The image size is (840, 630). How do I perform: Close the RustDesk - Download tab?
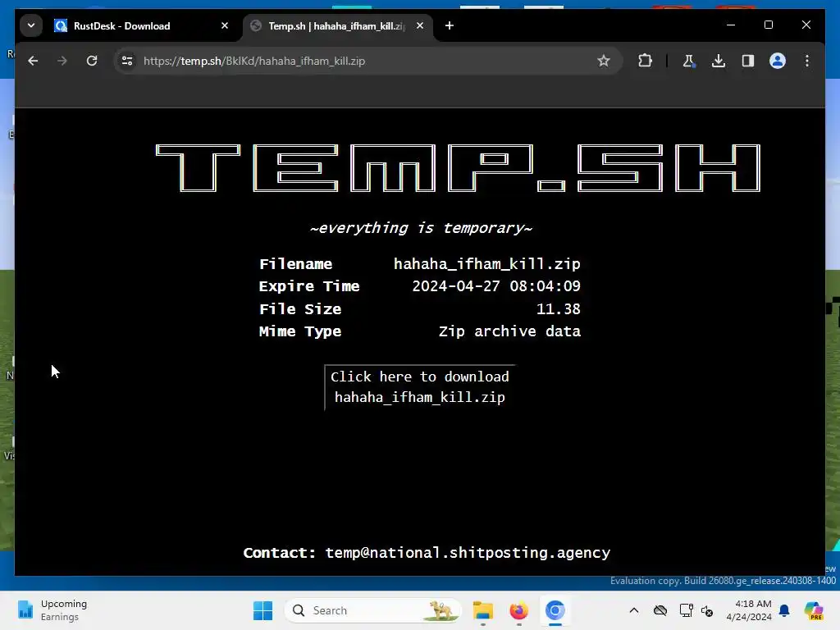225,25
